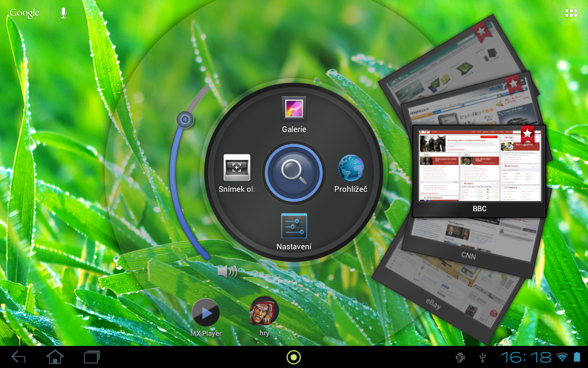Tap the USB connection status icon

point(481,357)
